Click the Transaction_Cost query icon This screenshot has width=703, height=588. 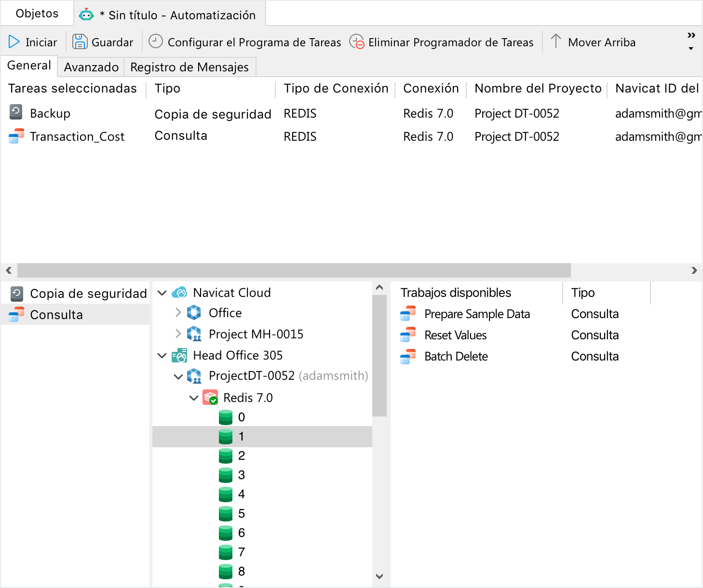click(16, 136)
